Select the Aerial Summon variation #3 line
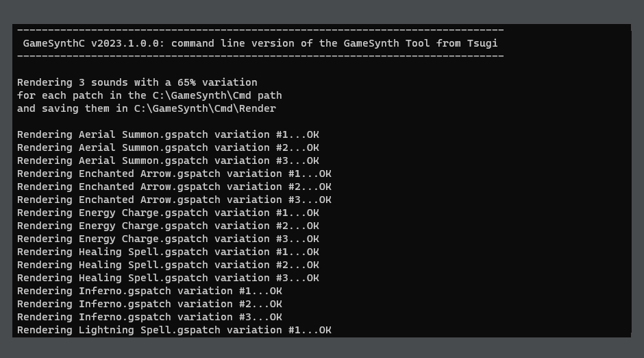644x358 pixels. [x=168, y=160]
